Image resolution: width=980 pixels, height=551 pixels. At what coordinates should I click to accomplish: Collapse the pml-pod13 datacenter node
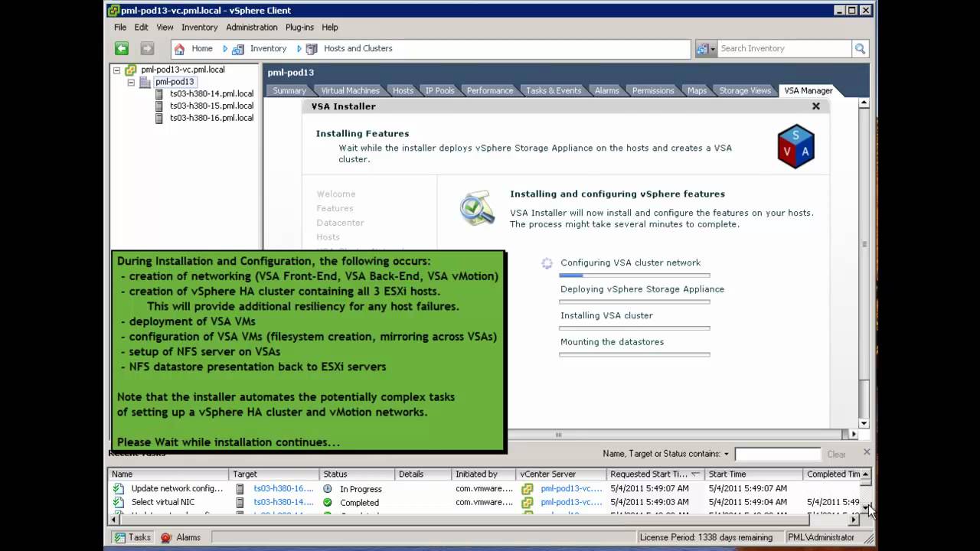(x=131, y=82)
